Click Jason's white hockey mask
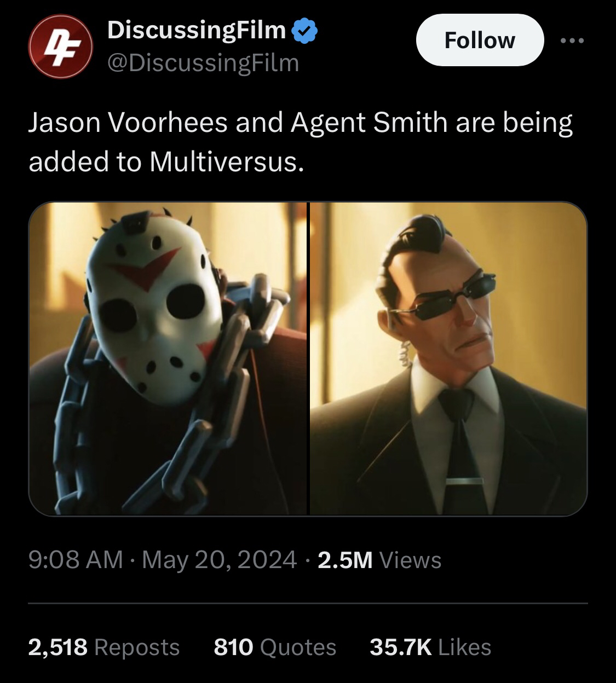Image resolution: width=616 pixels, height=683 pixels. (148, 306)
